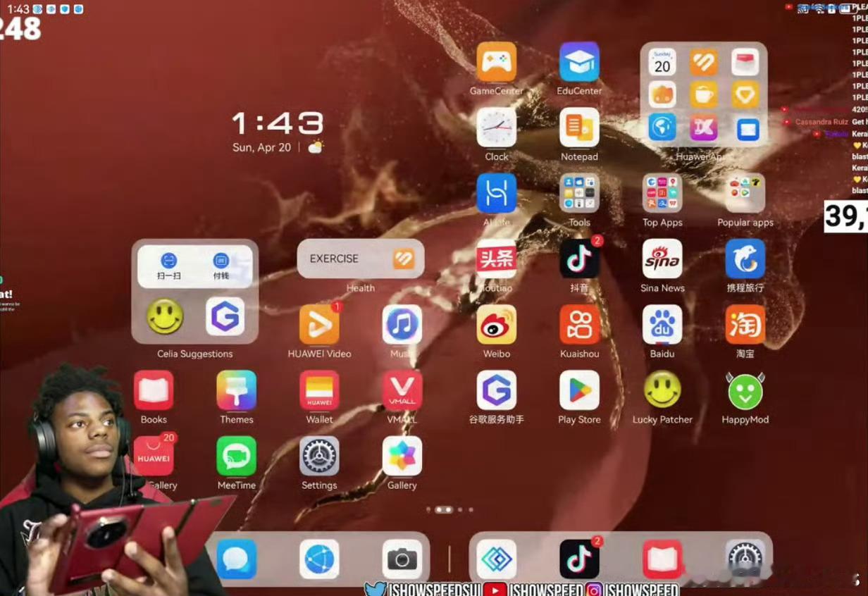Open the red Books app in dock
Viewport: 868px width, 596px height.
[662, 559]
